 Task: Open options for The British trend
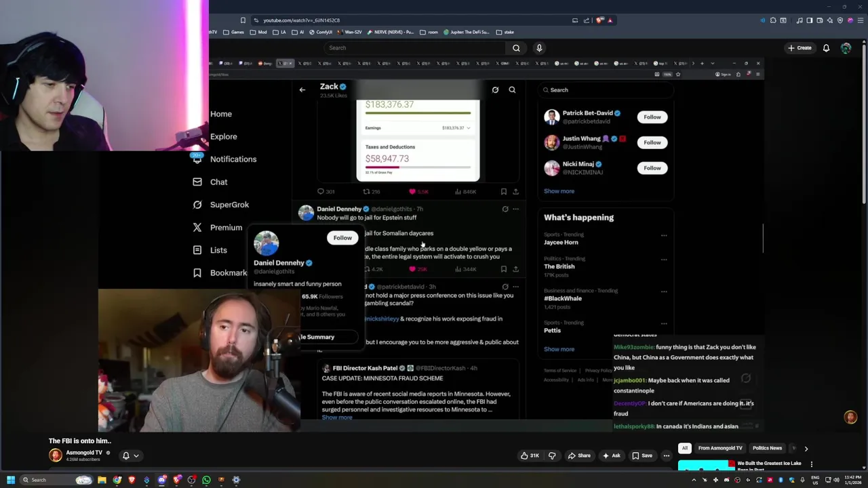tap(664, 260)
